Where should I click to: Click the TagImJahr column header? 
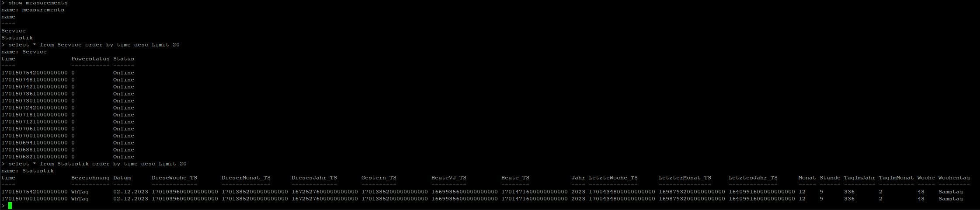pyautogui.click(x=859, y=178)
